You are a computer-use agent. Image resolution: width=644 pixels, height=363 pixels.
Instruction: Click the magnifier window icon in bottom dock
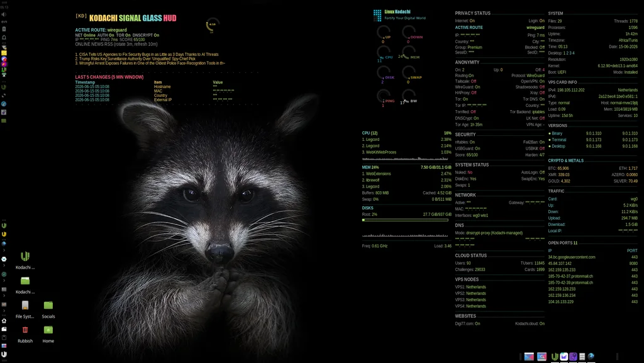541,357
